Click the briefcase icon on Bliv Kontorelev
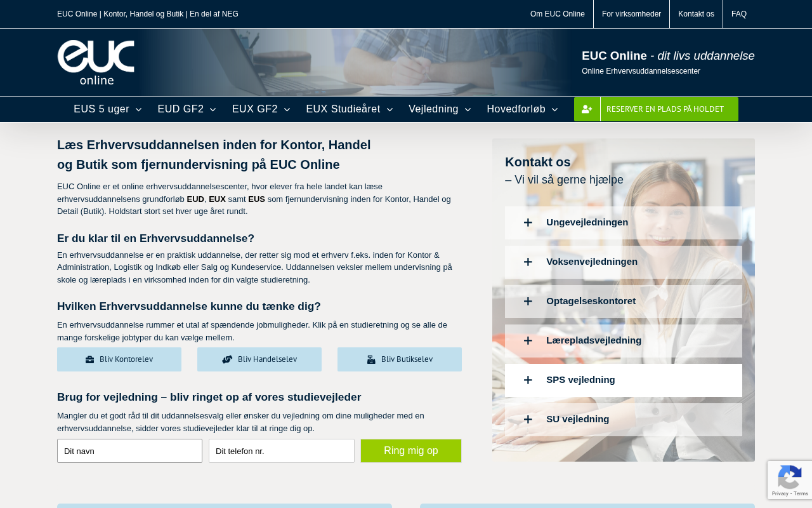The width and height of the screenshot is (812, 508). (x=90, y=359)
